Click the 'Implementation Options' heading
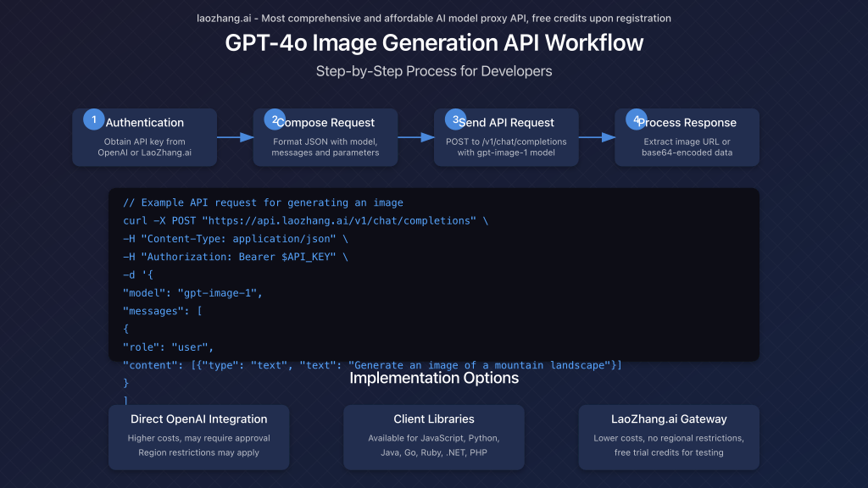The width and height of the screenshot is (868, 488). click(434, 378)
